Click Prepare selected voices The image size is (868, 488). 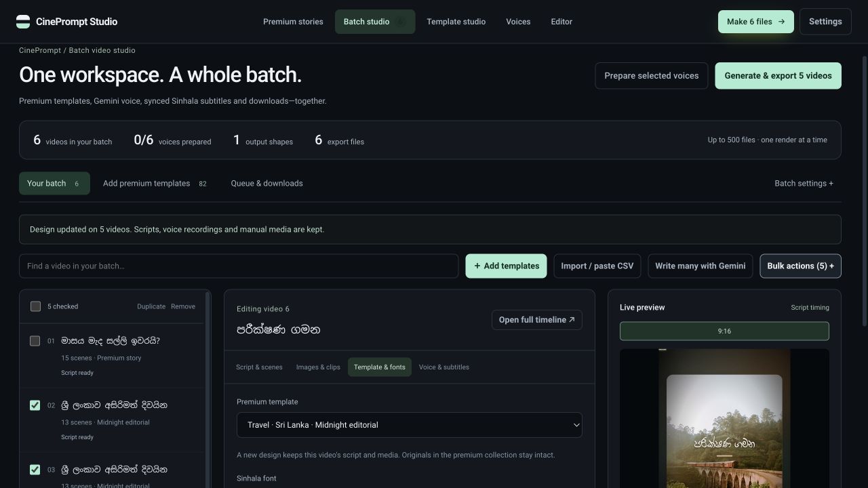(651, 76)
